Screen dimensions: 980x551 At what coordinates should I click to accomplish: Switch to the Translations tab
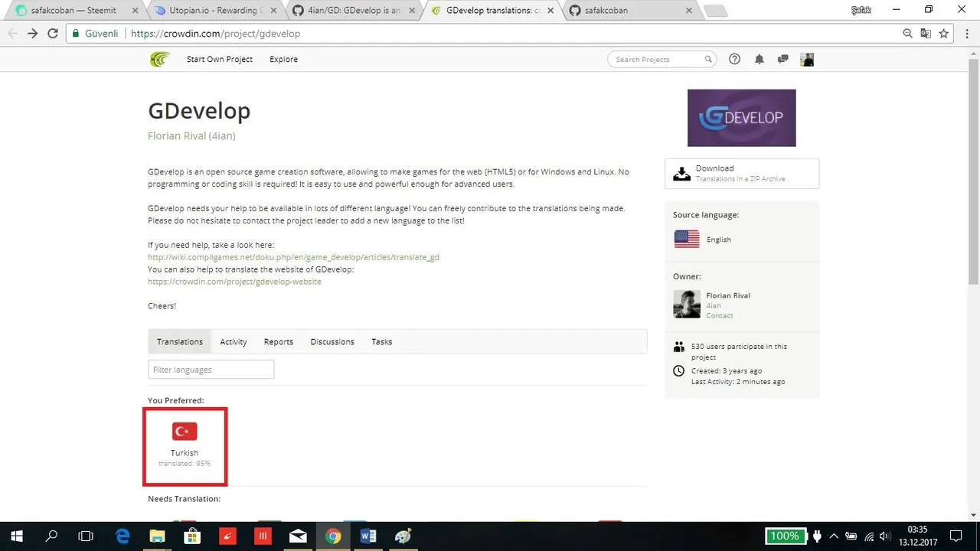coord(180,341)
